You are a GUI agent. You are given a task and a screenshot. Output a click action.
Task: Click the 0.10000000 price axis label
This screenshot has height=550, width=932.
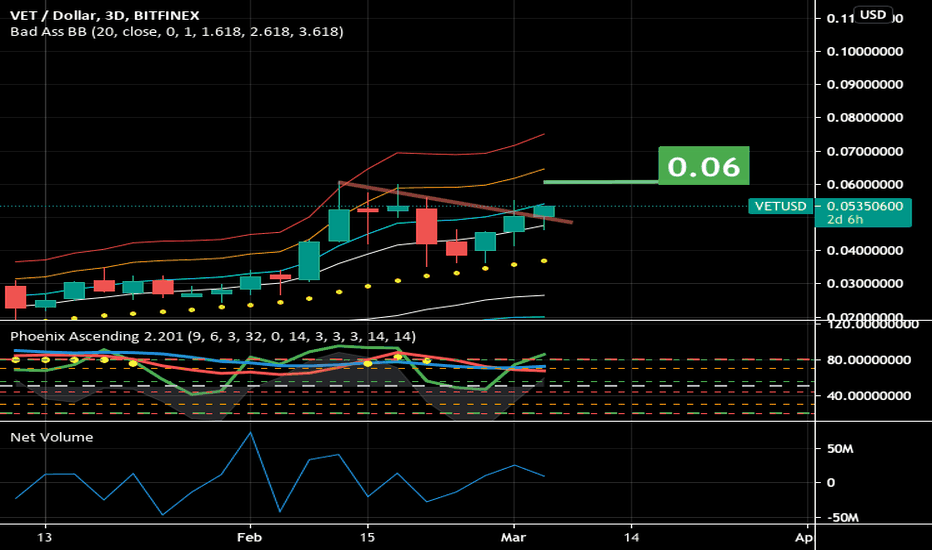pyautogui.click(x=865, y=52)
